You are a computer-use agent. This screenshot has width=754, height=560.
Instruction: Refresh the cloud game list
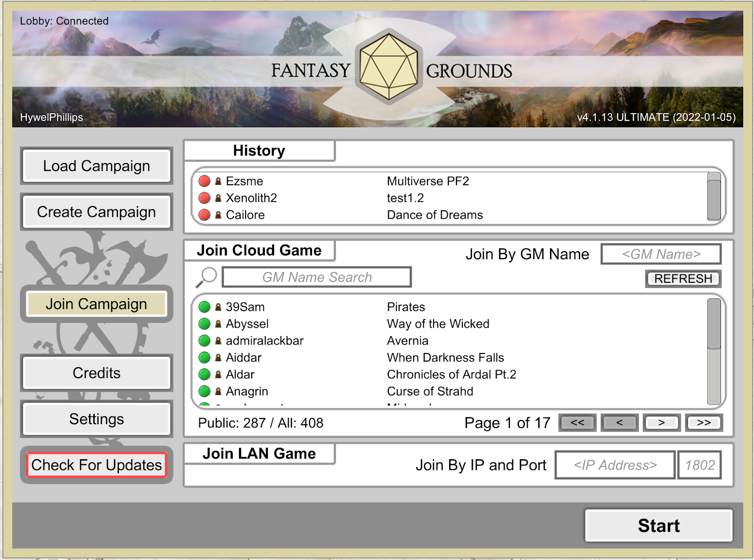coord(683,279)
